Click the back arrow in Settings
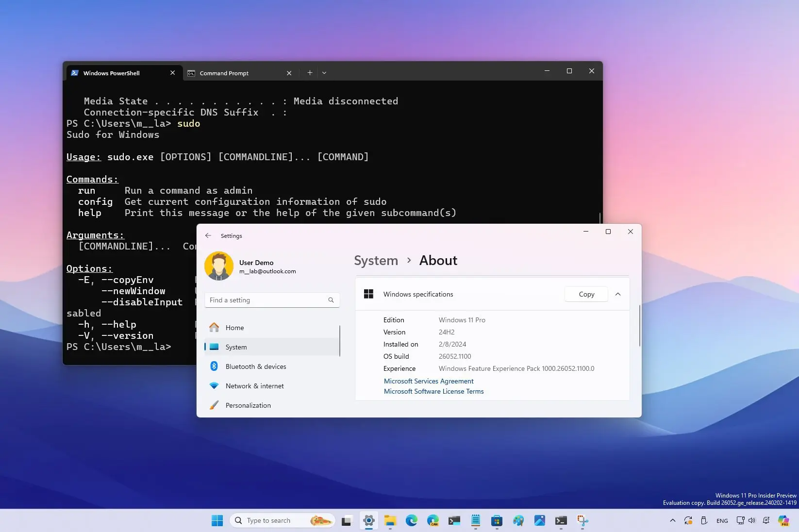This screenshot has width=799, height=532. 208,235
